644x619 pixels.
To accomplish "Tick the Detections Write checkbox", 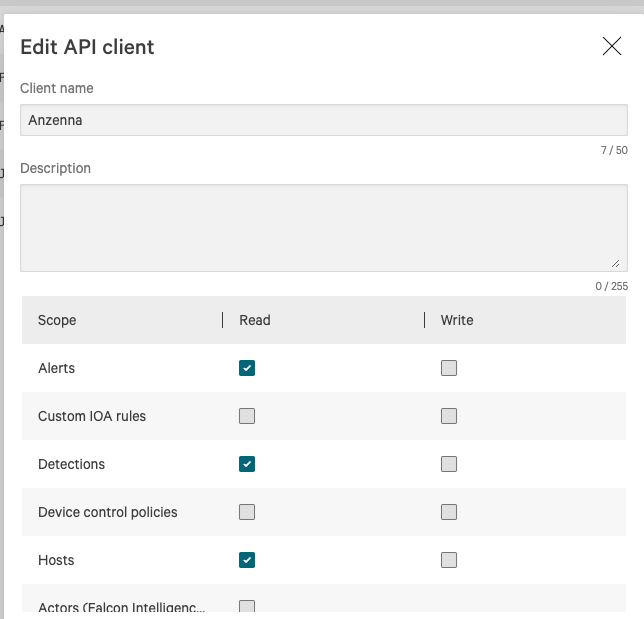I will 449,464.
